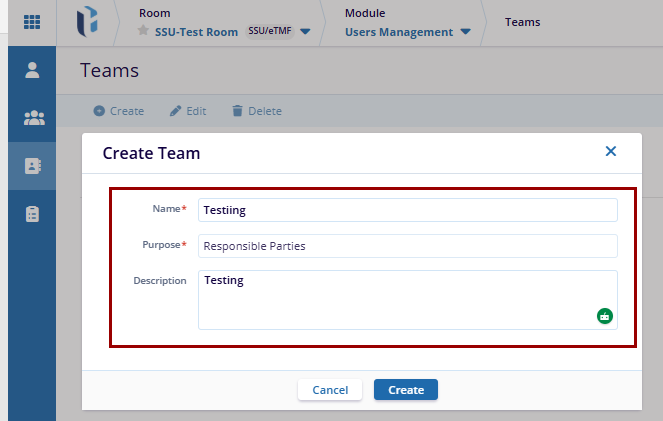Open the single user sidebar icon
This screenshot has width=663, height=421.
[x=32, y=70]
